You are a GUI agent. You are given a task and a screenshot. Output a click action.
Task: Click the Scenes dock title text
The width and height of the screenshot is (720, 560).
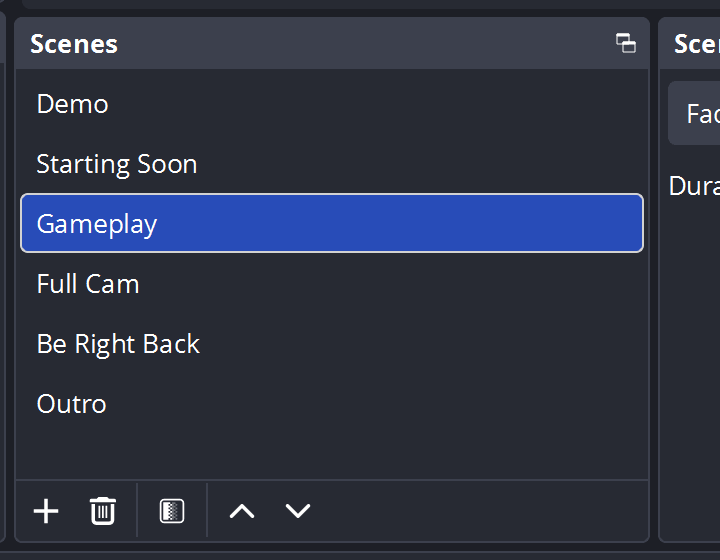coord(74,44)
